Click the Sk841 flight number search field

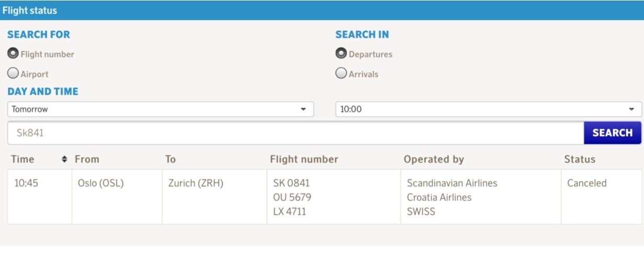[x=296, y=133]
